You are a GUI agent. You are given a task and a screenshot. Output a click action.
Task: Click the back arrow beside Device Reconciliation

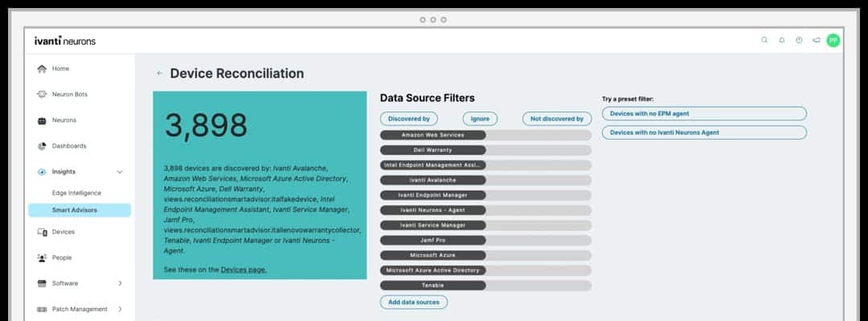pyautogui.click(x=160, y=74)
